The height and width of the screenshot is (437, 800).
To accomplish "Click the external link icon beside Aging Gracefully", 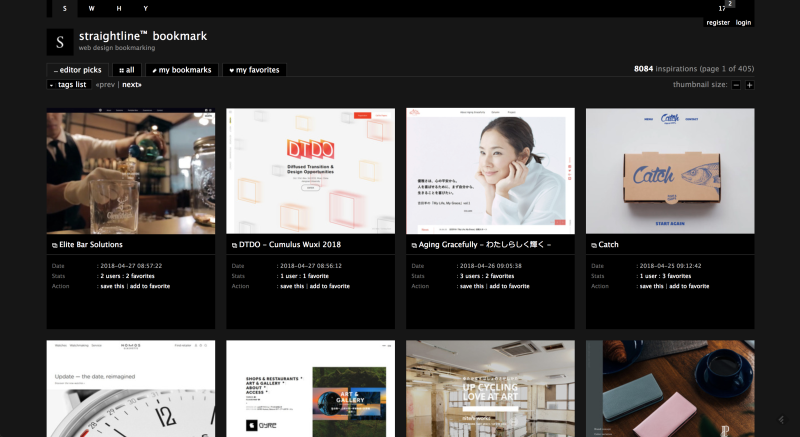I will (x=414, y=245).
